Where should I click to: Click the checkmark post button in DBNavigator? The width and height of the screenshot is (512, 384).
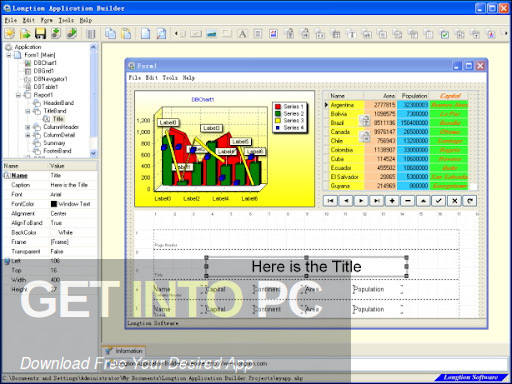[x=439, y=201]
